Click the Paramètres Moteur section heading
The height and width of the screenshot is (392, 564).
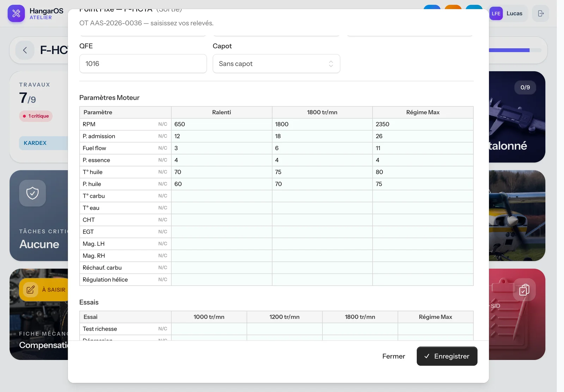[x=109, y=98]
